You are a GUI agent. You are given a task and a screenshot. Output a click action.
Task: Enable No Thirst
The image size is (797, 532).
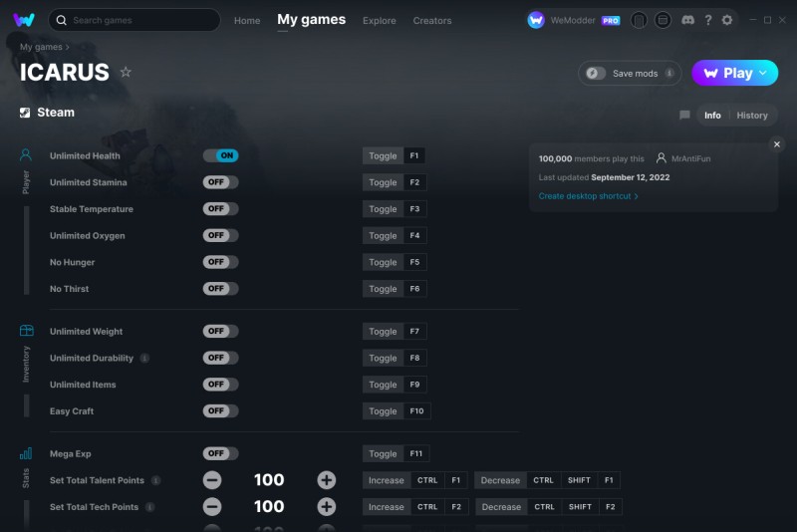pyautogui.click(x=220, y=288)
